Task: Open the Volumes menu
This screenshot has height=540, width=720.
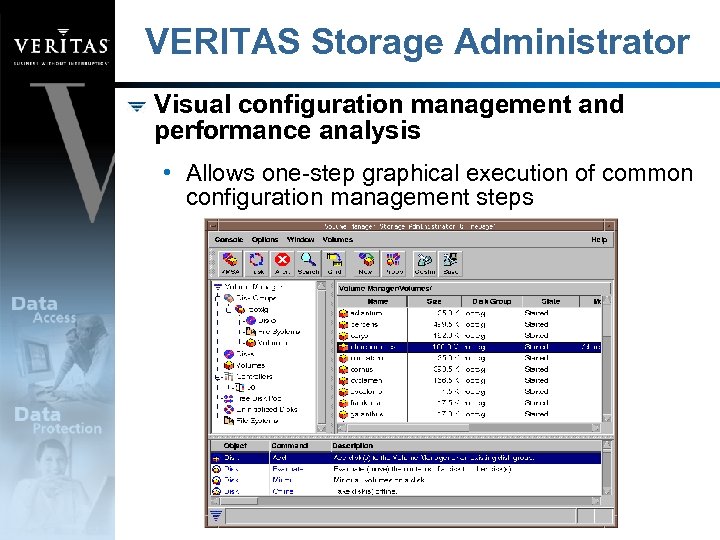Action: point(338,240)
